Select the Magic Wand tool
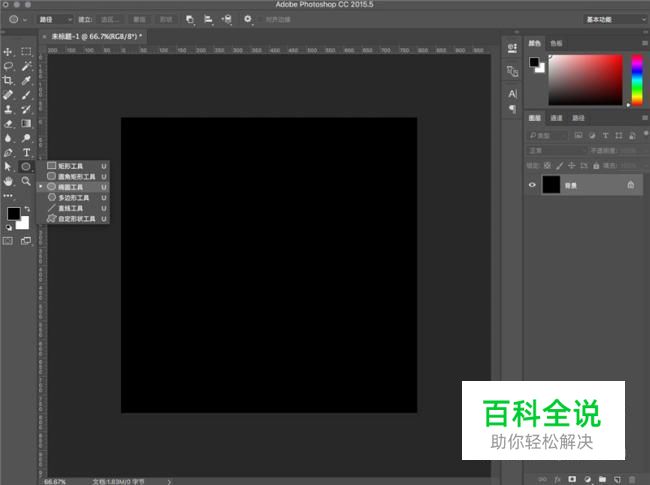The image size is (650, 485). click(x=27, y=66)
